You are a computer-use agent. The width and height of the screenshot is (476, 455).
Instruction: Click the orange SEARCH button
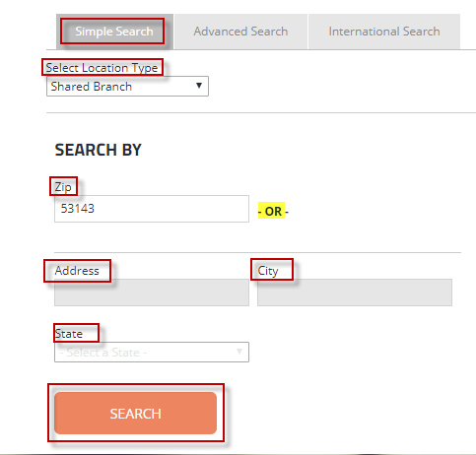coord(135,414)
